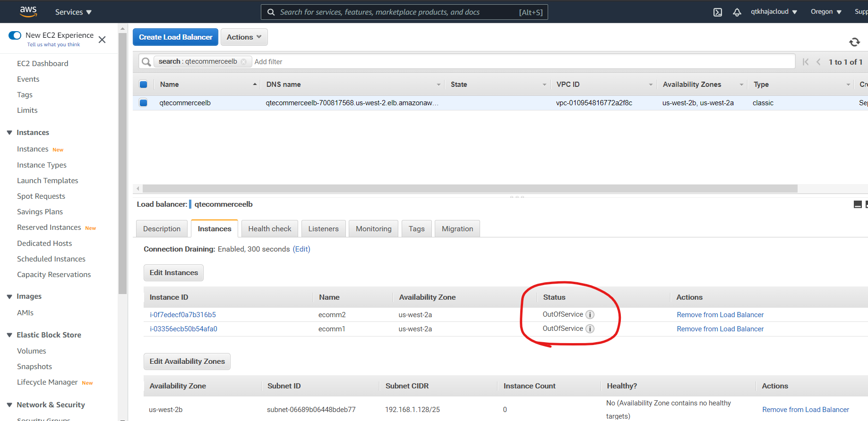Click Create Load Balancer button
The image size is (868, 421).
coord(175,37)
